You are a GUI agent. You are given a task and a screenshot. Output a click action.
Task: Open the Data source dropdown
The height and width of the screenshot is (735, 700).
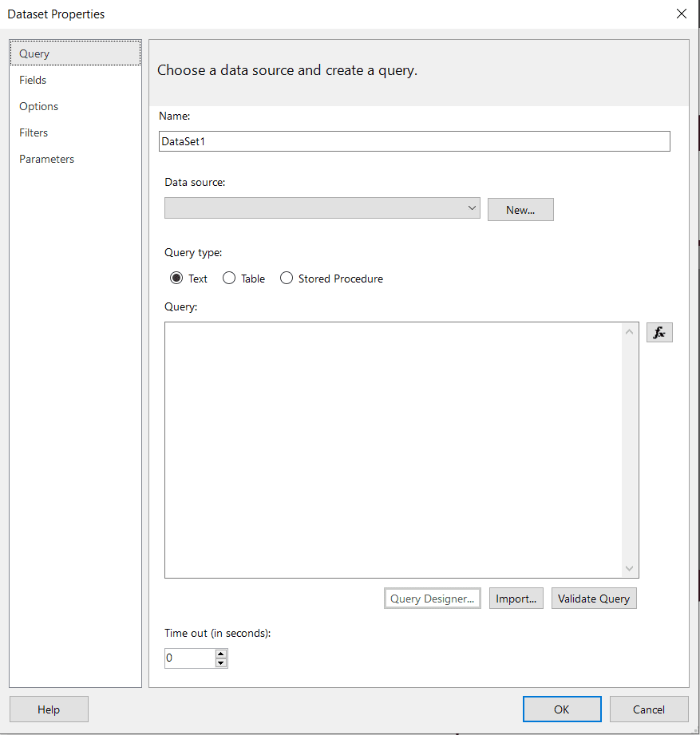click(322, 207)
